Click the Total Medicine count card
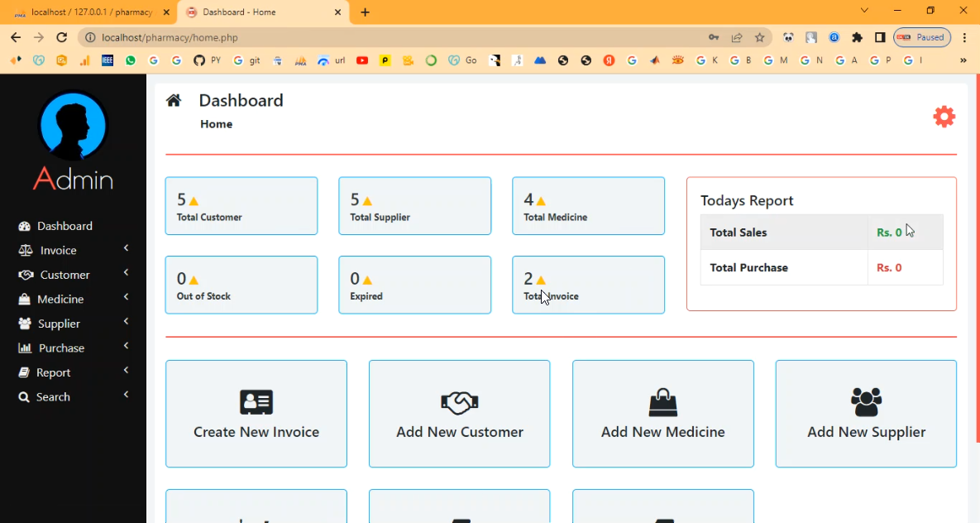Screen dimensions: 980x523 (588, 206)
